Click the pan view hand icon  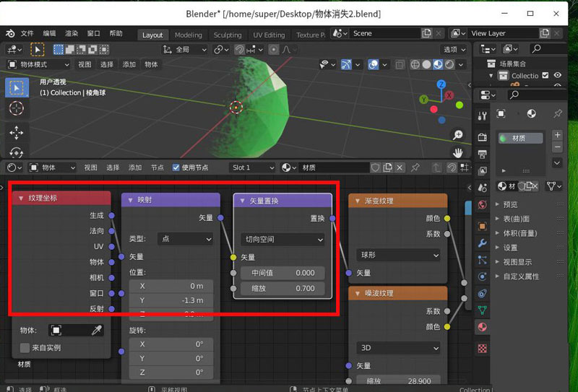coord(458,152)
